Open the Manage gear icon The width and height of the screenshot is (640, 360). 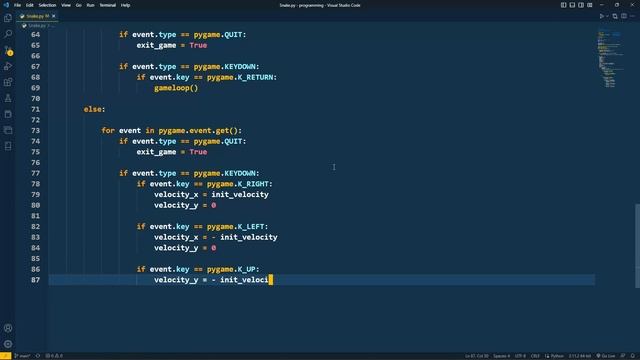(x=8, y=344)
